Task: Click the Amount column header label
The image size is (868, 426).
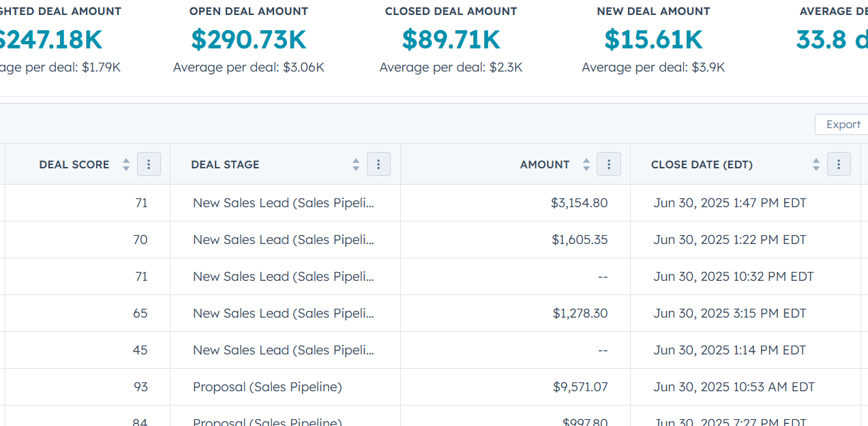Action: [545, 164]
